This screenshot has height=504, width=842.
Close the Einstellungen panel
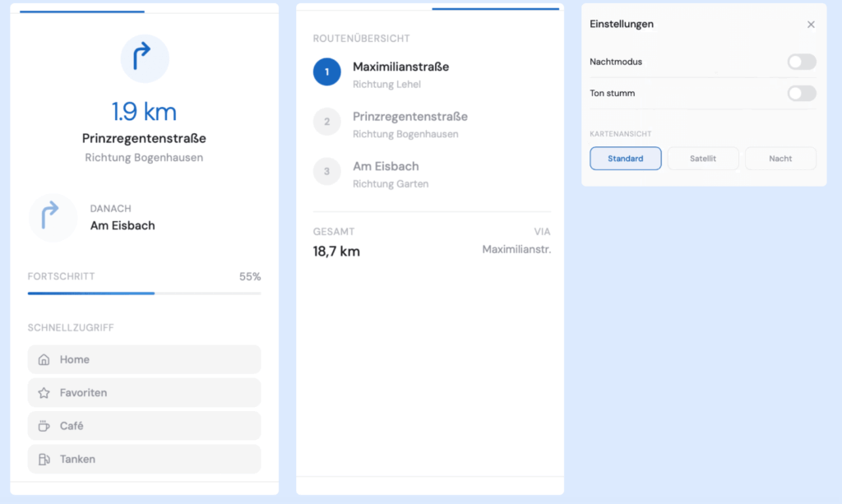coord(811,25)
